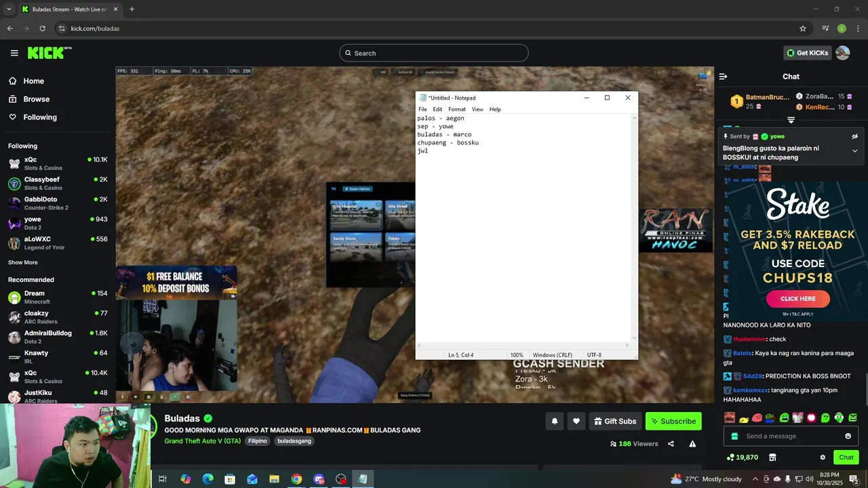Reload the browser page

42,28
